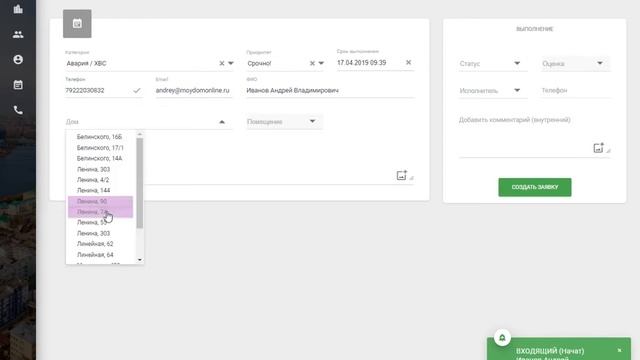Screen dimensions: 640x360
Task: Open the 'Помещение' dropdown
Action: [284, 122]
